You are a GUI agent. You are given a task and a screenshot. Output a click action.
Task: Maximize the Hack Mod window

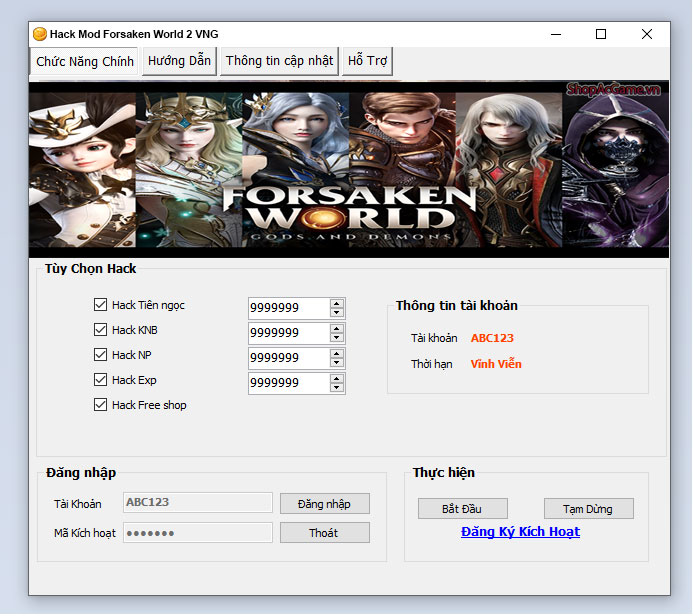[x=601, y=34]
